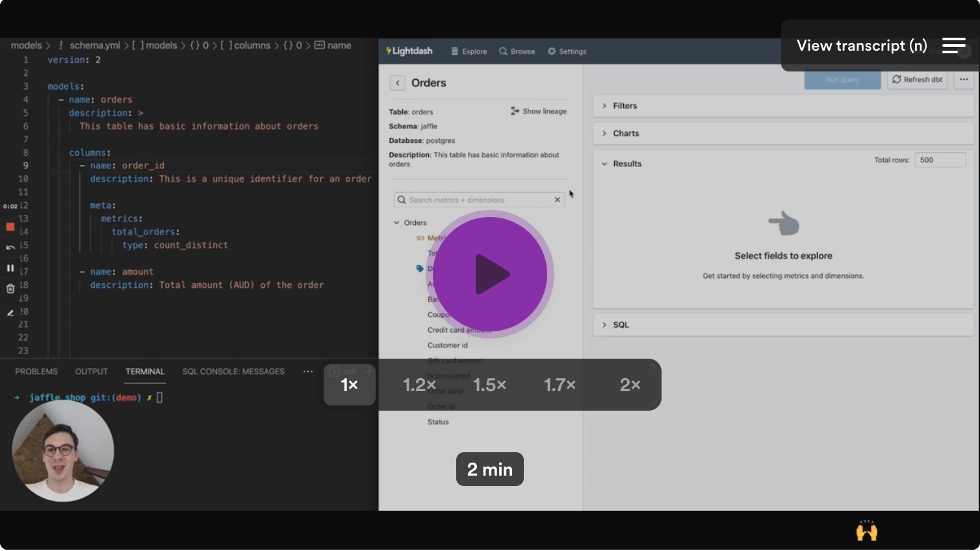Open the Explore menu in Lightdash
The width and height of the screenshot is (980, 551).
[469, 51]
